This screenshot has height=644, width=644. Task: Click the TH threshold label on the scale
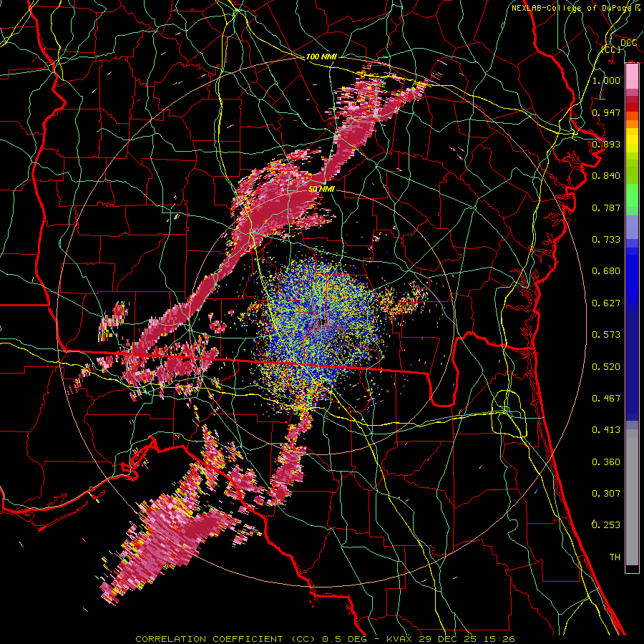click(x=615, y=557)
